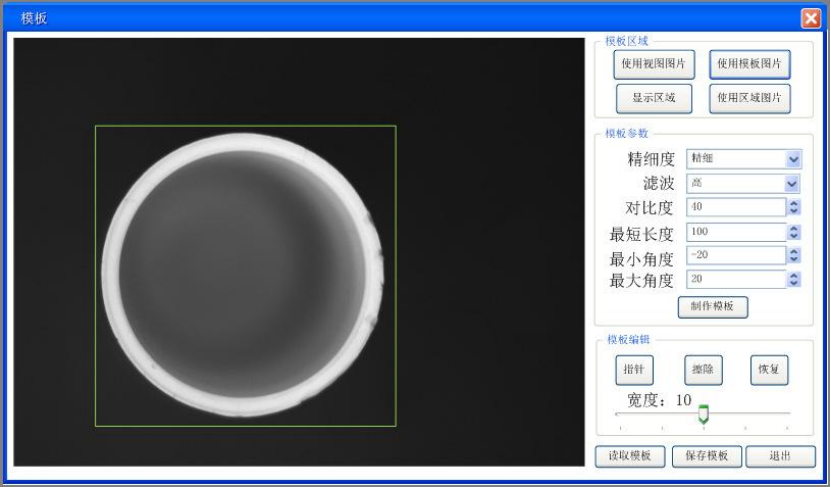The image size is (831, 487).
Task: Select the 显示区域 button
Action: tap(654, 99)
